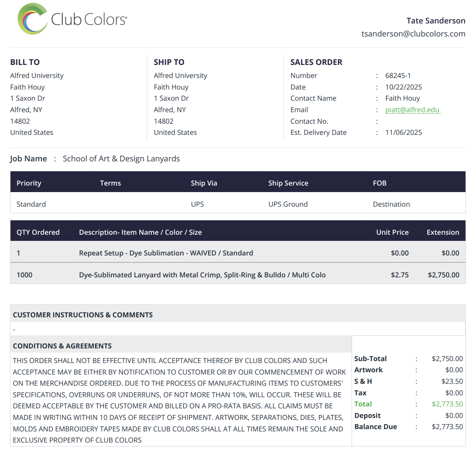Click the CONDITIONS & AGREEMENTS heading
Screen dimensions: 476x451
(x=62, y=346)
